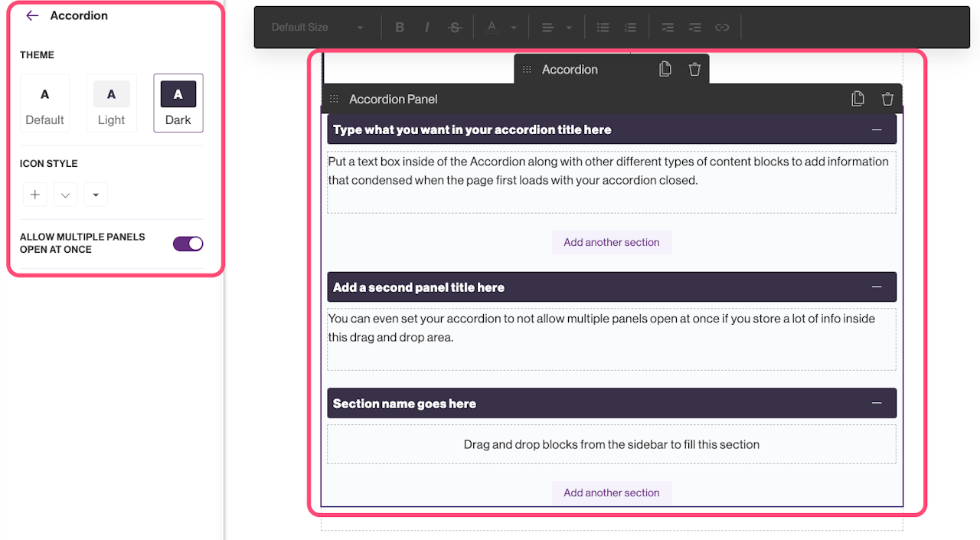This screenshot has width=980, height=540.
Task: Apply italic formatting from the toolbar
Action: [426, 28]
